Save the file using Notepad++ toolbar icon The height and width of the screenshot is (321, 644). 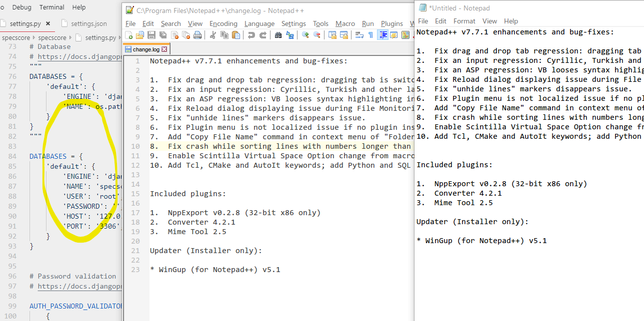tap(151, 35)
